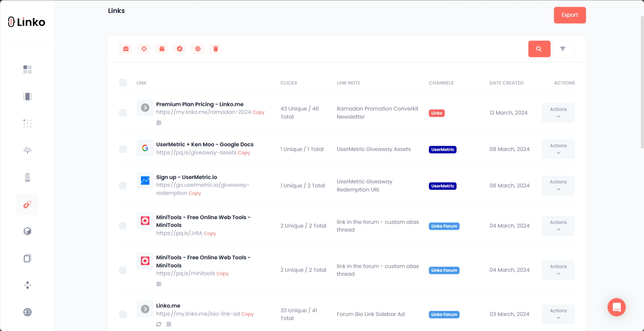644x331 pixels.
Task: Copy the pq.is/minitools link
Action: [223, 274]
